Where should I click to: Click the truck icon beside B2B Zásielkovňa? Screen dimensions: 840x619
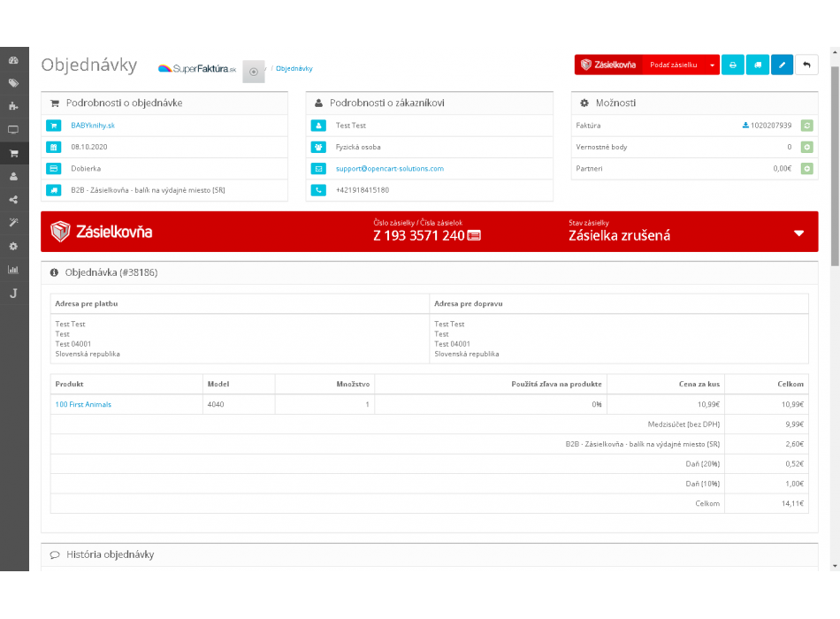[54, 190]
